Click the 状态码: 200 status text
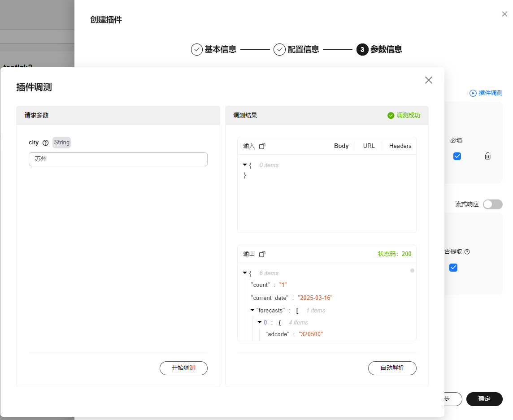Viewport: 513px width, 420px height. (395, 254)
